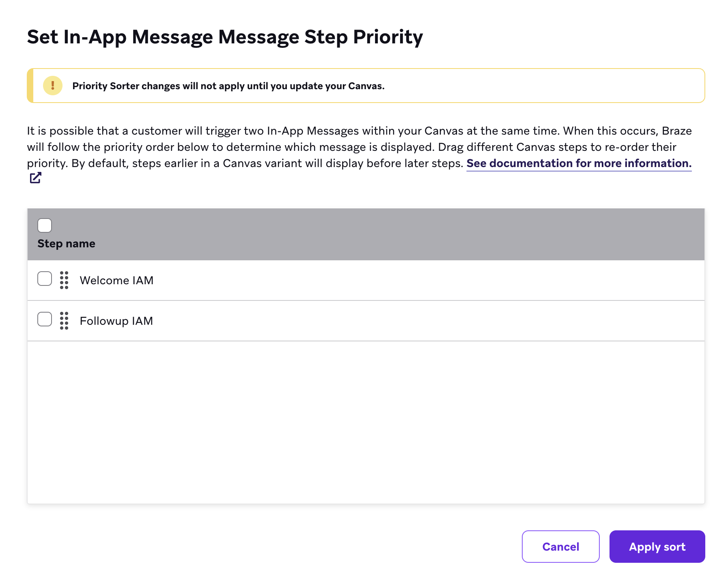Click the yellow exclamation warning icon
This screenshot has width=728, height=579.
52,86
